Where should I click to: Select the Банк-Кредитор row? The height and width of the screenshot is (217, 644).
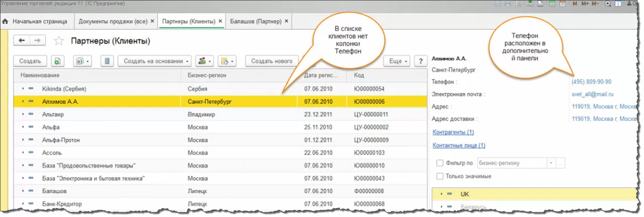click(220, 204)
